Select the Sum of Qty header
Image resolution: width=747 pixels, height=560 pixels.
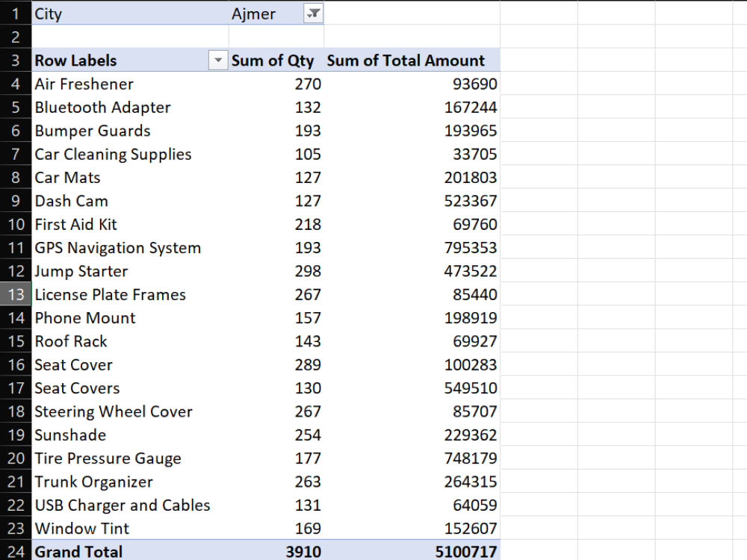click(276, 60)
